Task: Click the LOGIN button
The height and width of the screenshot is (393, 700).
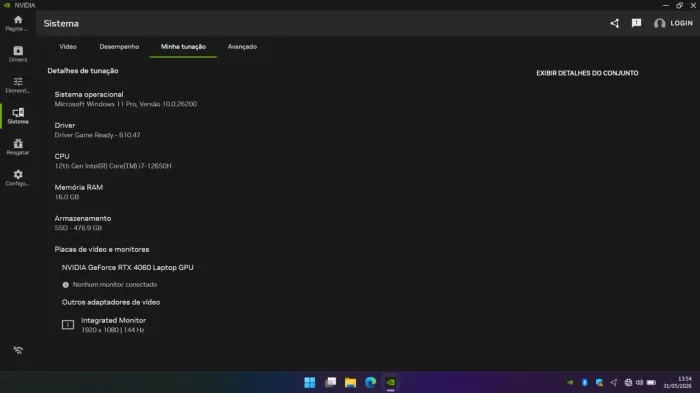Action: (681, 23)
